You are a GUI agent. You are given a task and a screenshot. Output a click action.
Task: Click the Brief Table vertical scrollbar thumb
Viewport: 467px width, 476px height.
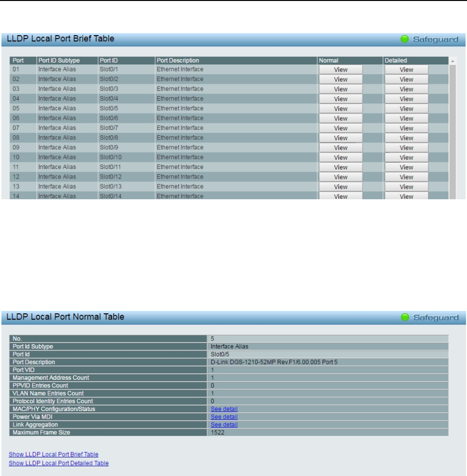click(453, 132)
